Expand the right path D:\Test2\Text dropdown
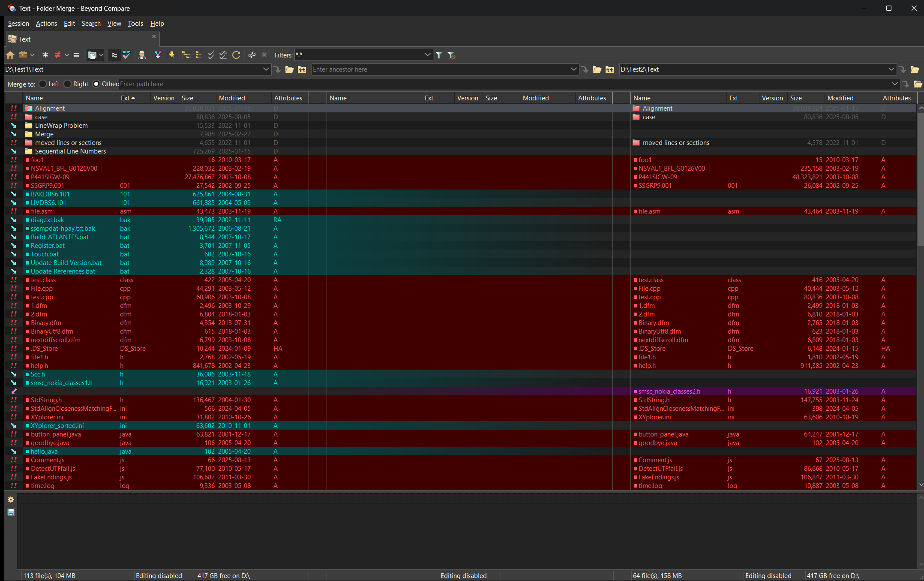Image resolution: width=924 pixels, height=581 pixels. point(891,69)
